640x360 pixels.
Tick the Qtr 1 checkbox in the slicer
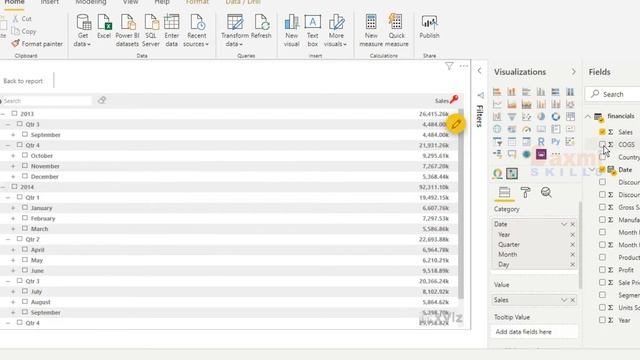pyautogui.click(x=20, y=197)
